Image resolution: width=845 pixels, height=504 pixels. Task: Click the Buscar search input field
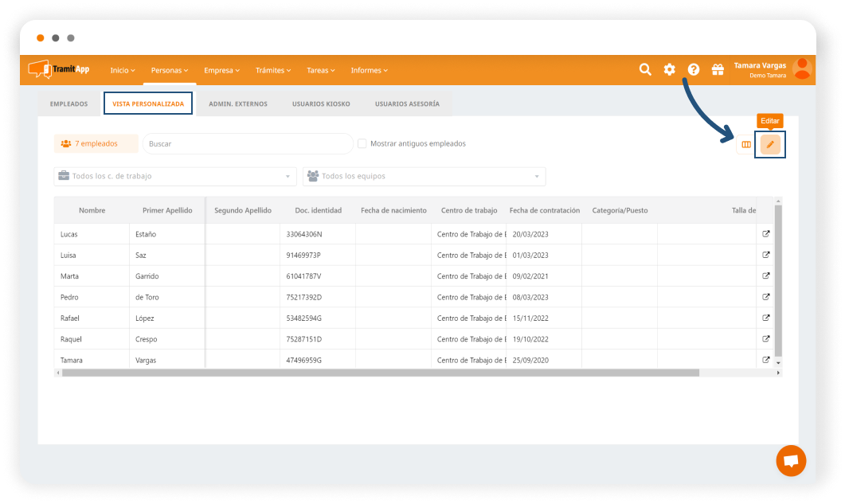tap(248, 144)
